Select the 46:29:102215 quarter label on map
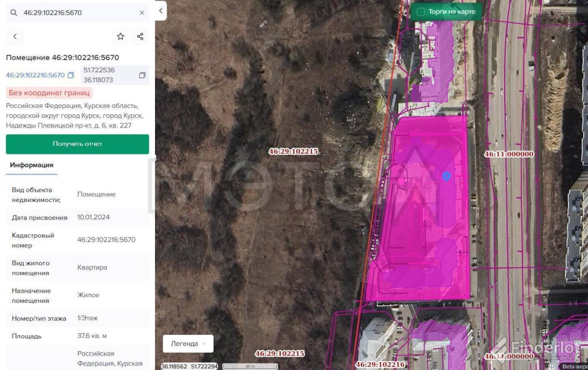The width and height of the screenshot is (588, 370). click(293, 151)
